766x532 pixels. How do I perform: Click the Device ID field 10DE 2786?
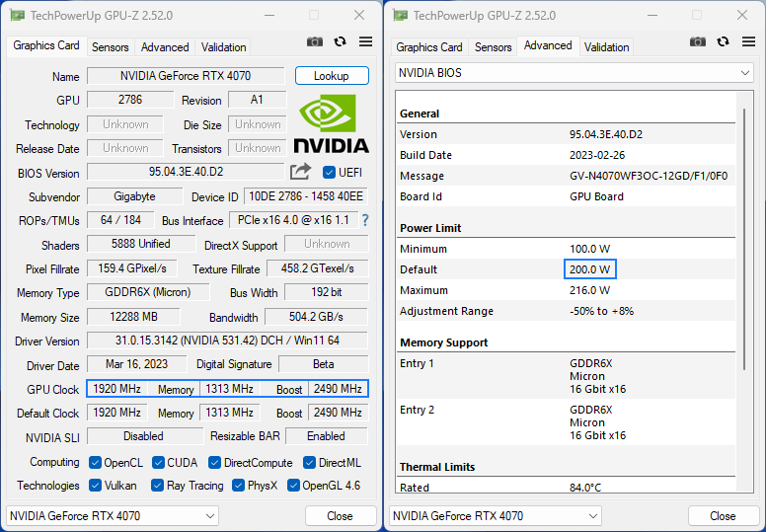[306, 196]
